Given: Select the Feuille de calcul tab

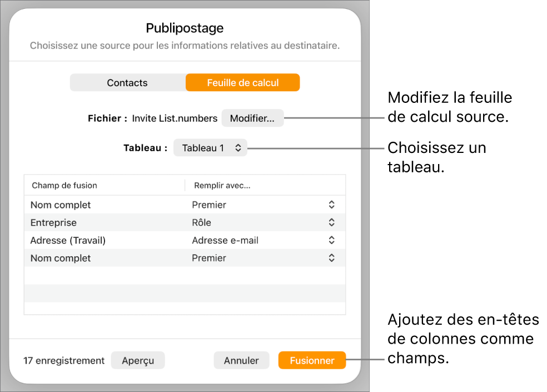Looking at the screenshot, I should [242, 82].
